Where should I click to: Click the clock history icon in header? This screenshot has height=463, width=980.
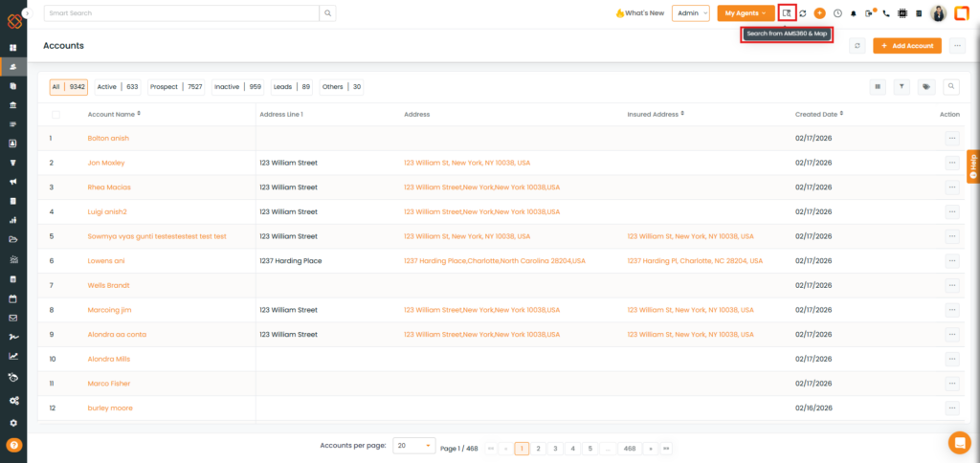click(837, 13)
